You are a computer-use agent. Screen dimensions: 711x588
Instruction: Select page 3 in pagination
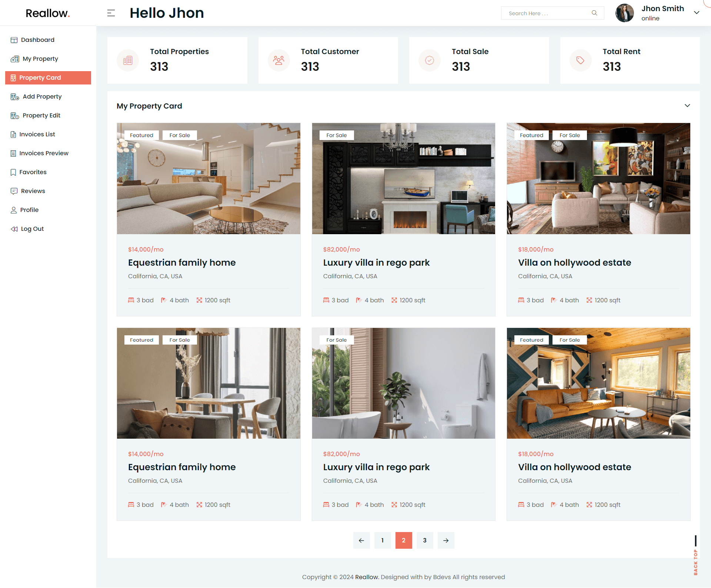pos(425,540)
